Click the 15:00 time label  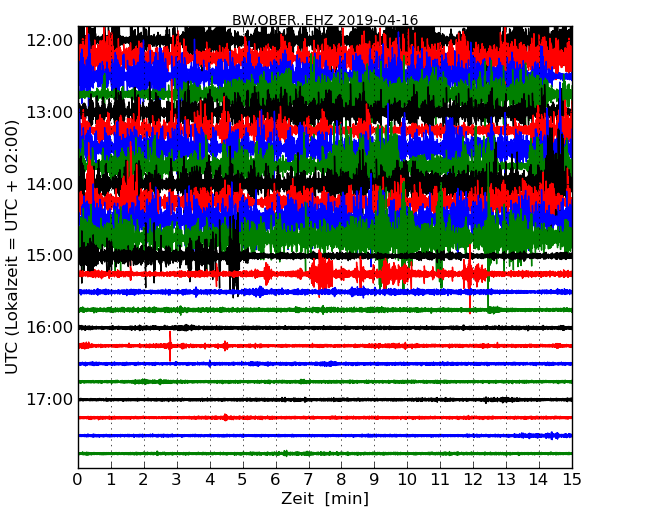50,256
